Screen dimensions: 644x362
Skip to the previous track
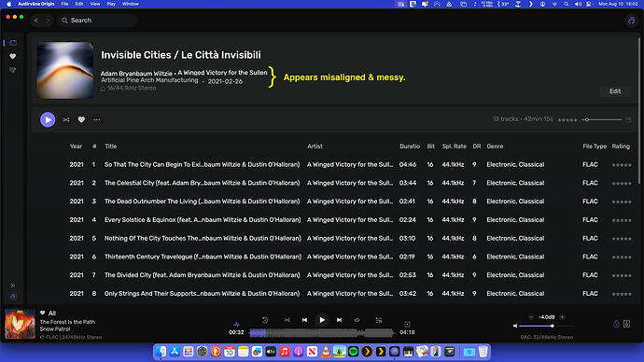(304, 320)
